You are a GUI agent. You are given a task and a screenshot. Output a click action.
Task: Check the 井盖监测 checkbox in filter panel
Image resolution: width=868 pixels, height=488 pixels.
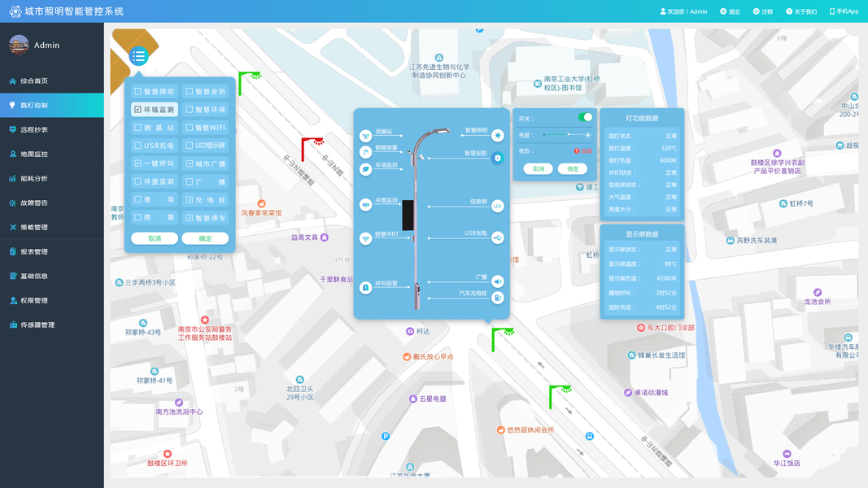pyautogui.click(x=137, y=181)
